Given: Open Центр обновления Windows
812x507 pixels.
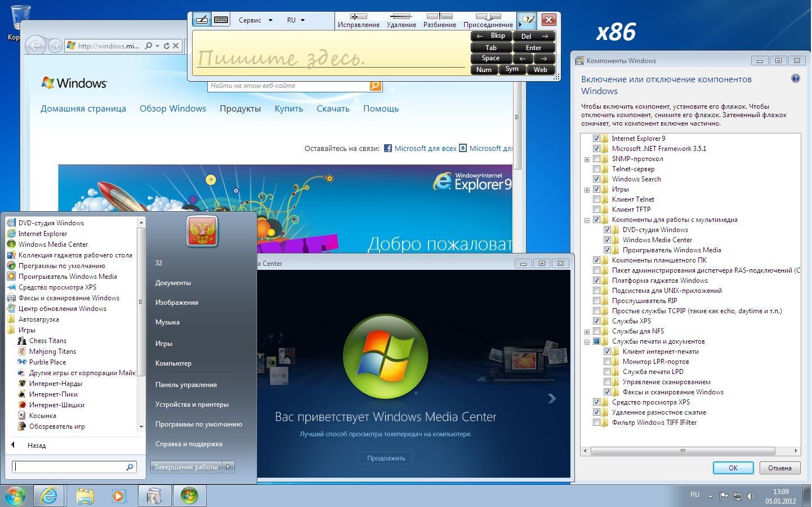Looking at the screenshot, I should click(62, 309).
